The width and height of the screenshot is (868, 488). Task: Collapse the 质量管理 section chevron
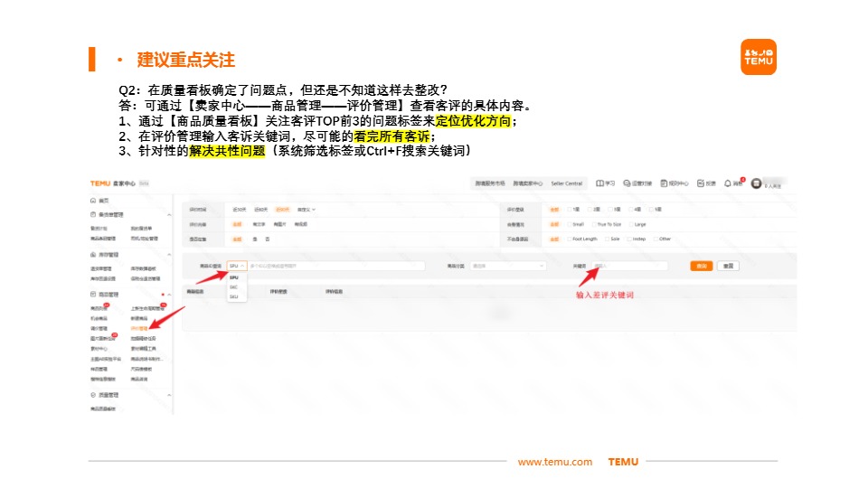(169, 395)
